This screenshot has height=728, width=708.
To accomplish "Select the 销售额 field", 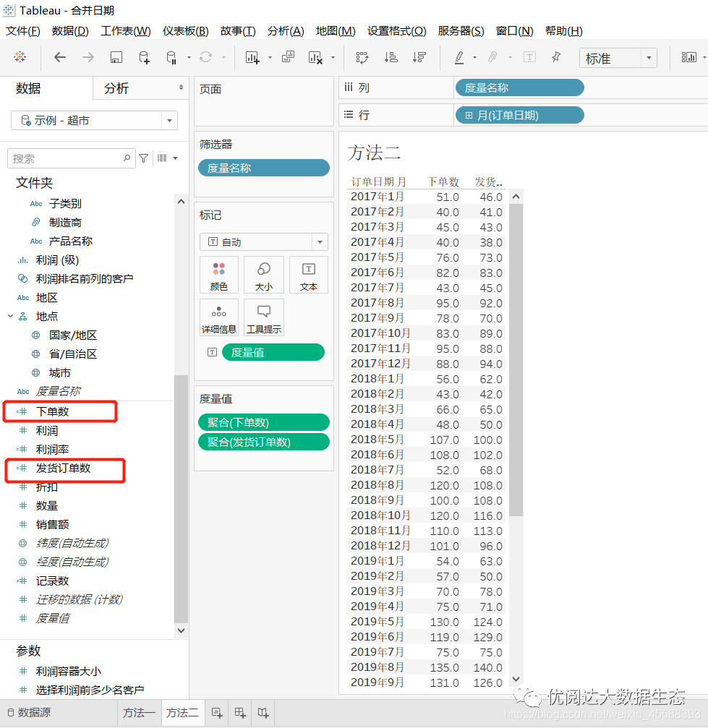I will (53, 525).
